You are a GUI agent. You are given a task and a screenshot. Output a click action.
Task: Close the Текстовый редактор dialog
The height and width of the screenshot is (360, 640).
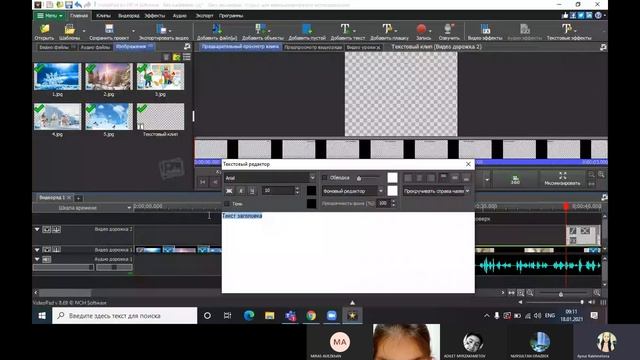468,164
